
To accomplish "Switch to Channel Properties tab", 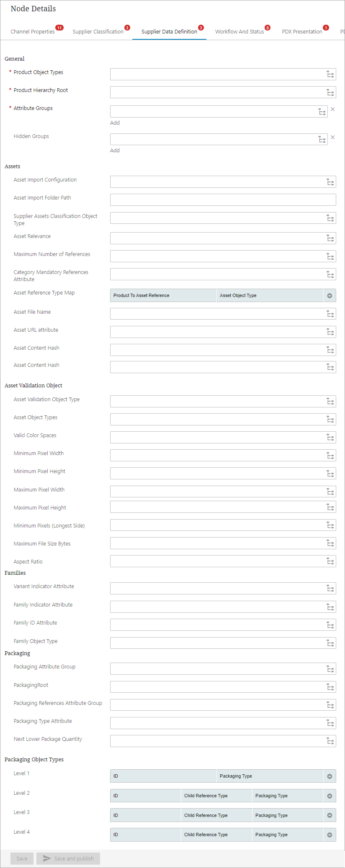I will tap(33, 32).
